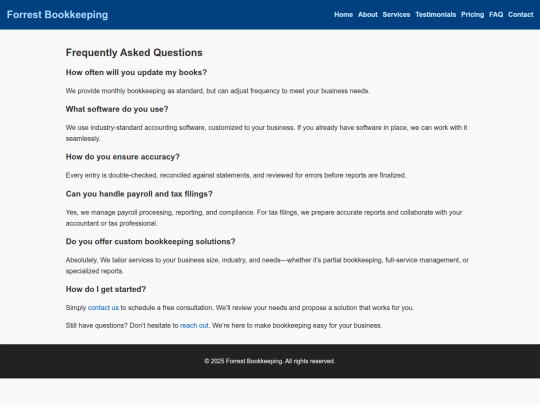The height and width of the screenshot is (405, 540).
Task: Click the 'What software do you use?' question
Action: point(117,109)
